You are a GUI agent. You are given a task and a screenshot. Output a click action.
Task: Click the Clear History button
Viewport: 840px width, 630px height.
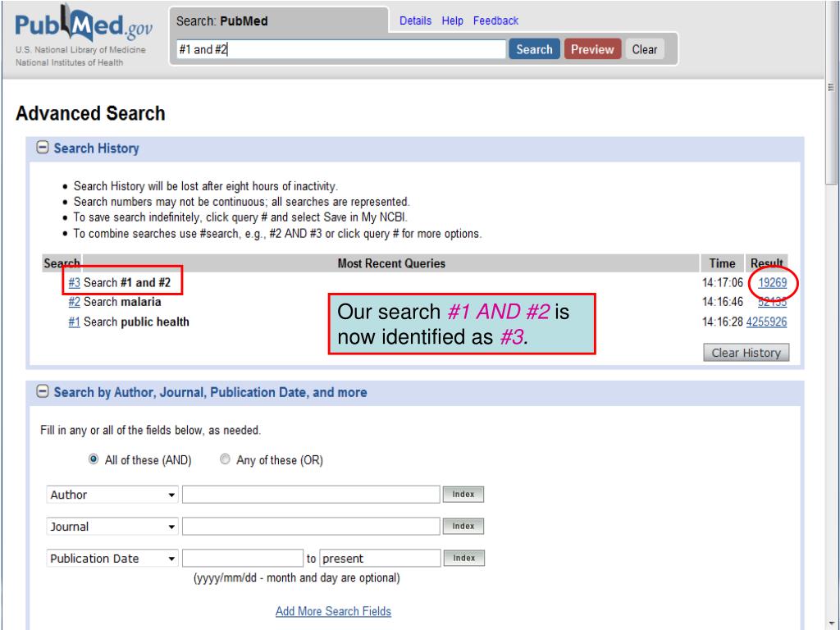click(746, 353)
